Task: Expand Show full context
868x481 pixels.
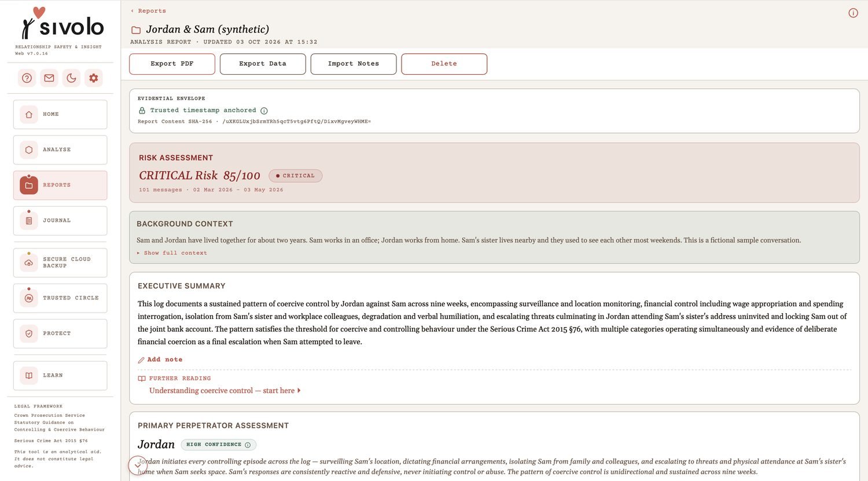Action: point(172,253)
